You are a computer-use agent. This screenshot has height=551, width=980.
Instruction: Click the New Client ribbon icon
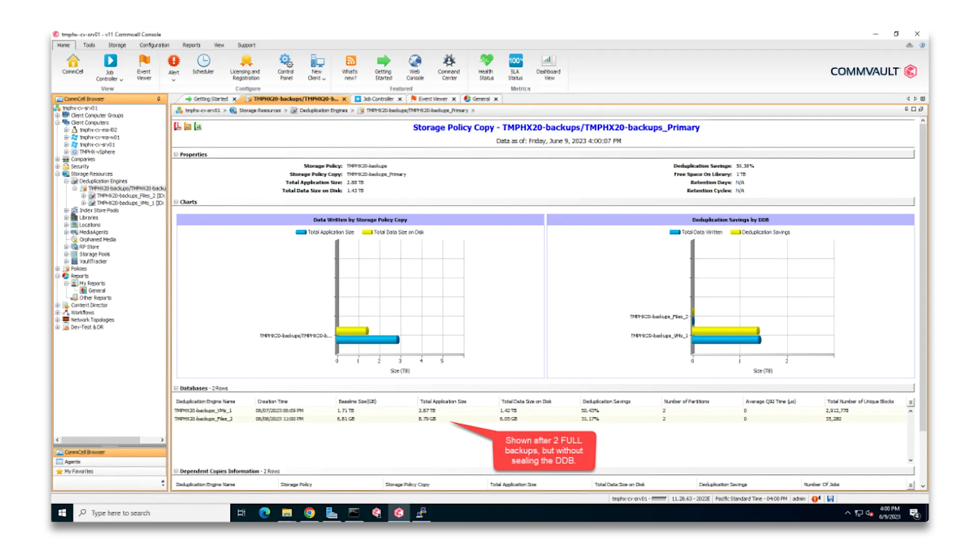317,67
